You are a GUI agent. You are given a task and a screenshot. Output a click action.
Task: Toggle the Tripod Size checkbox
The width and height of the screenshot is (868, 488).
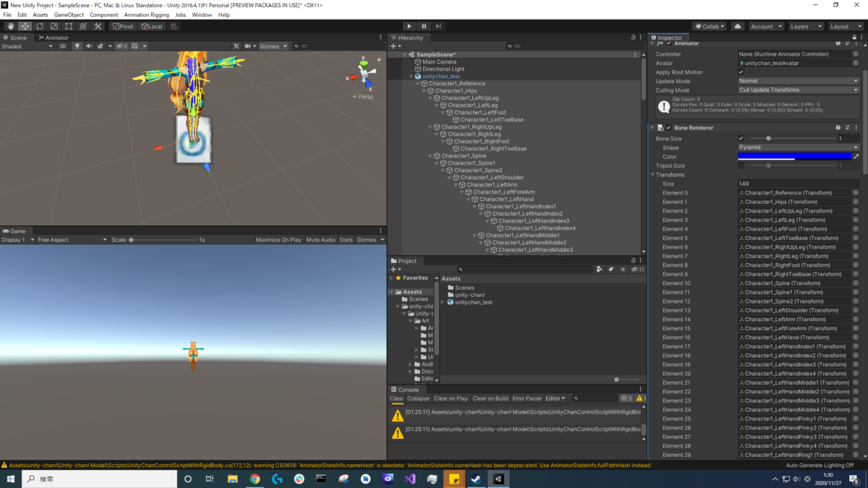click(741, 166)
